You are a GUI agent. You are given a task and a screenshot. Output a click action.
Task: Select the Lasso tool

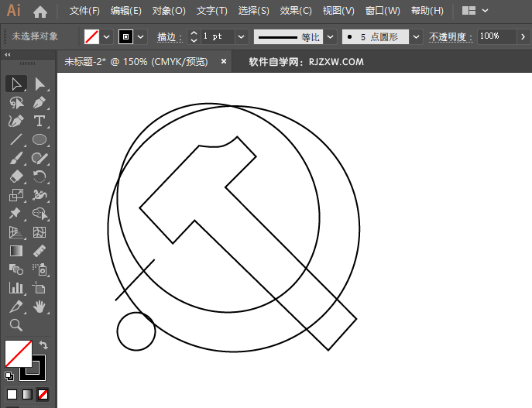point(16,102)
